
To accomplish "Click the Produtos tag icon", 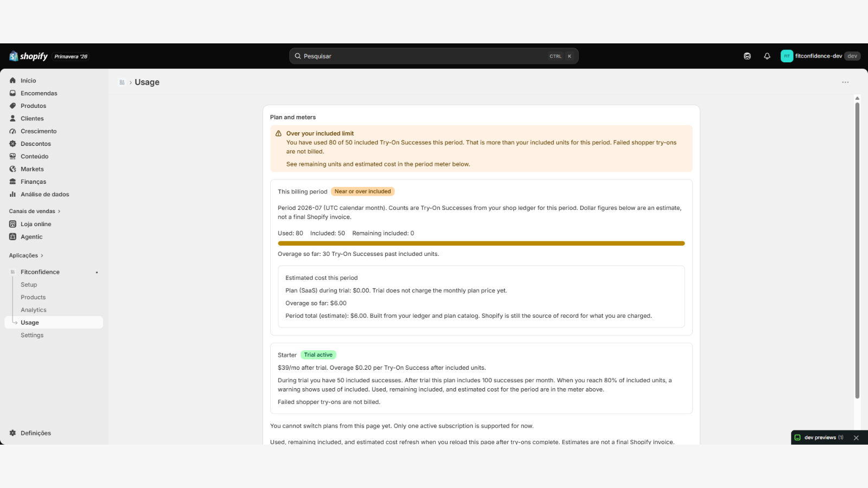I will click(12, 106).
